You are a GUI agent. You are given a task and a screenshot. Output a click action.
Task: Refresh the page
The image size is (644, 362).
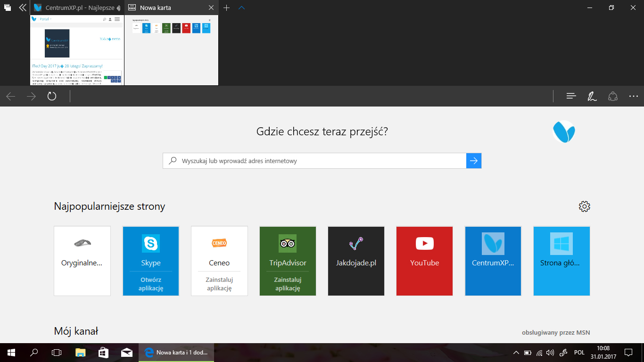(x=52, y=96)
